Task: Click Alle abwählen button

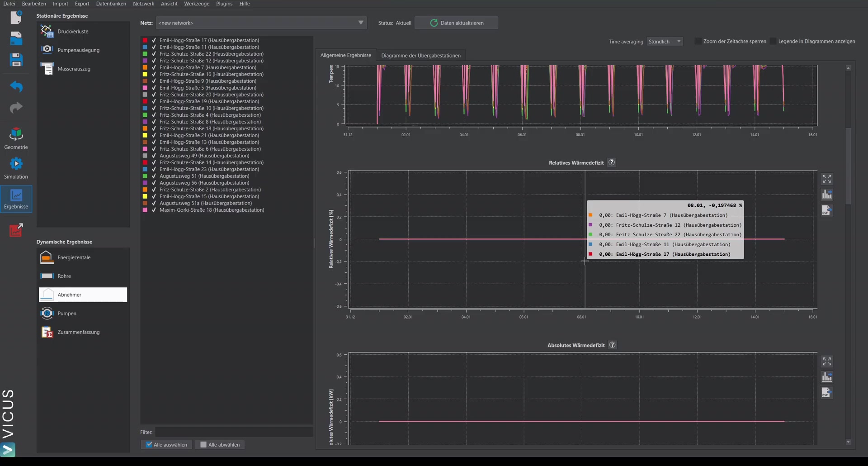Action: 220,445
